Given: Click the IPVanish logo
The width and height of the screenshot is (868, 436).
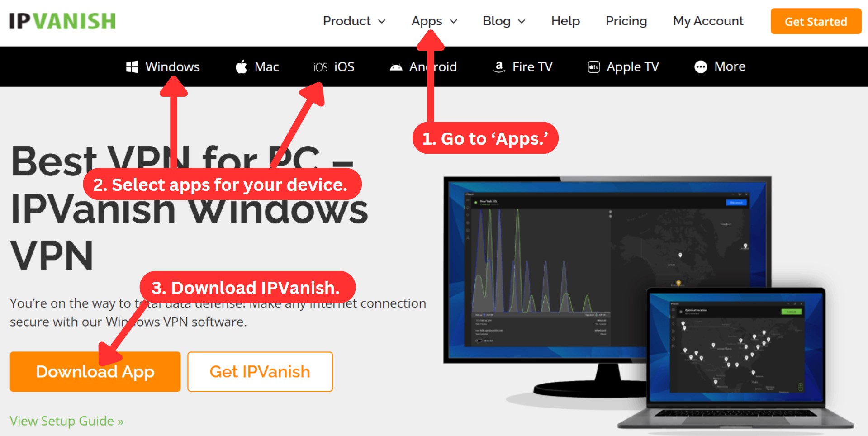Looking at the screenshot, I should (x=62, y=21).
